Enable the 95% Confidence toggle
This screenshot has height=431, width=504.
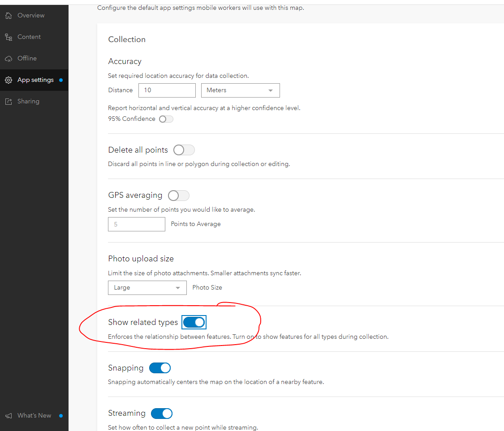coord(166,119)
